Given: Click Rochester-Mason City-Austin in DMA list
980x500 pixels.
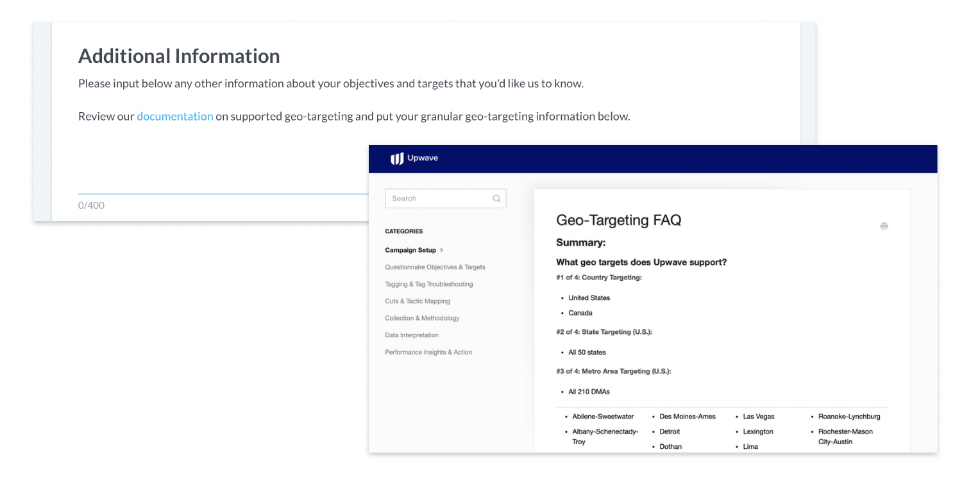Looking at the screenshot, I should pos(845,437).
